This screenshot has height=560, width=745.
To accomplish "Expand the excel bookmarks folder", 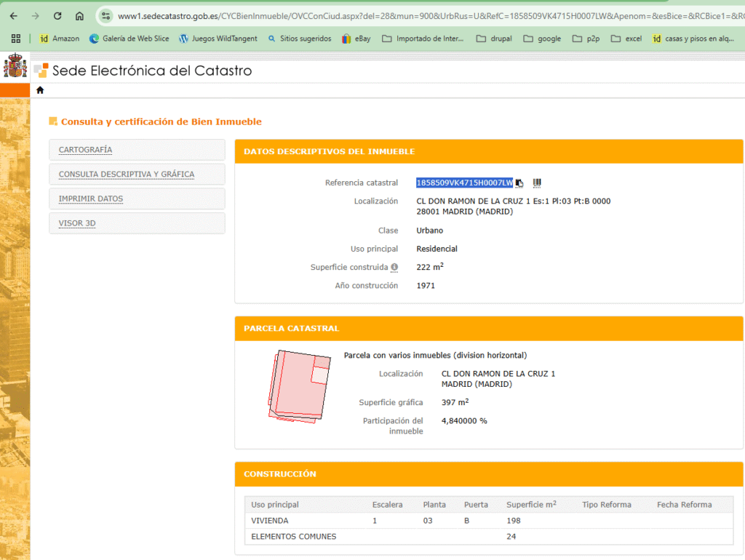I will click(626, 39).
